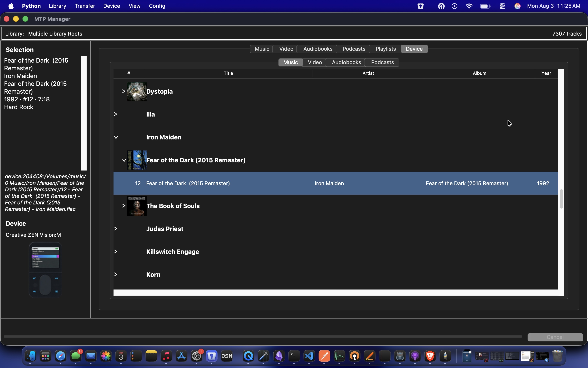The image size is (588, 368).
Task: Open Wi-Fi status in menu bar
Action: [x=469, y=6]
